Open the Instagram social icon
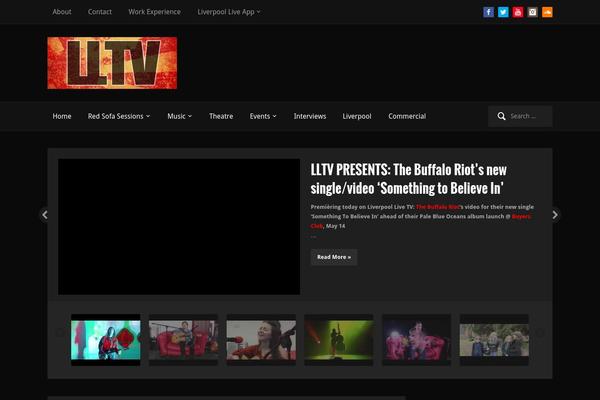600x400 pixels. [x=533, y=12]
